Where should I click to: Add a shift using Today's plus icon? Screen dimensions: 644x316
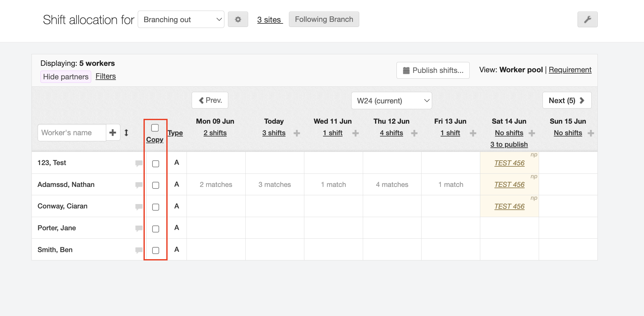click(x=297, y=133)
